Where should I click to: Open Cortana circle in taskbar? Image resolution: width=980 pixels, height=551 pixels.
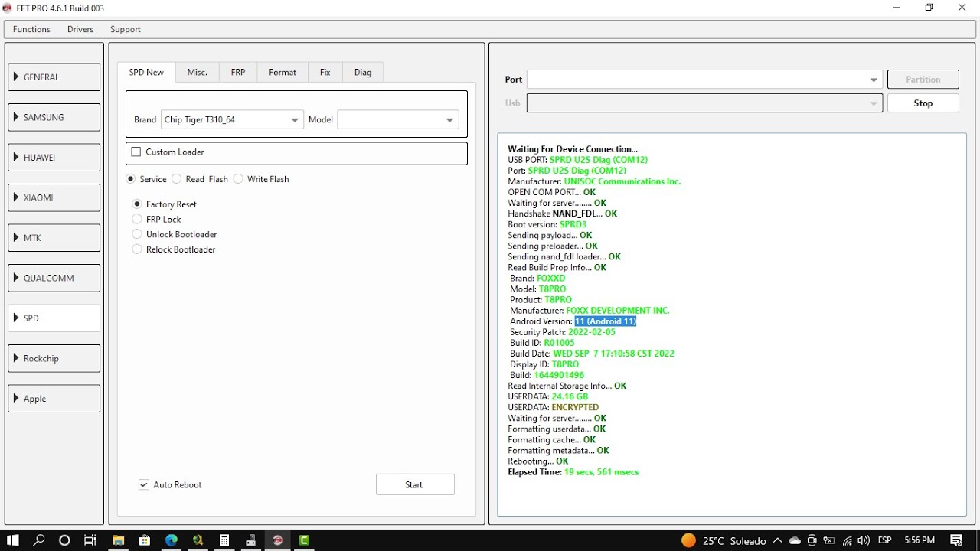click(x=64, y=540)
